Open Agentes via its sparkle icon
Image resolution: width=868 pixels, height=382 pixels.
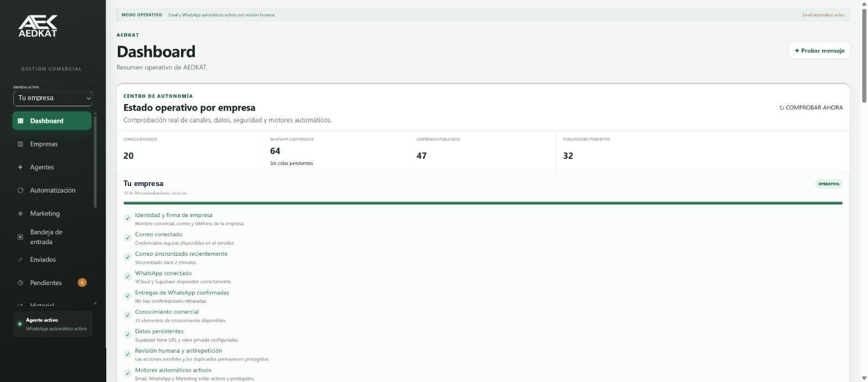click(20, 167)
